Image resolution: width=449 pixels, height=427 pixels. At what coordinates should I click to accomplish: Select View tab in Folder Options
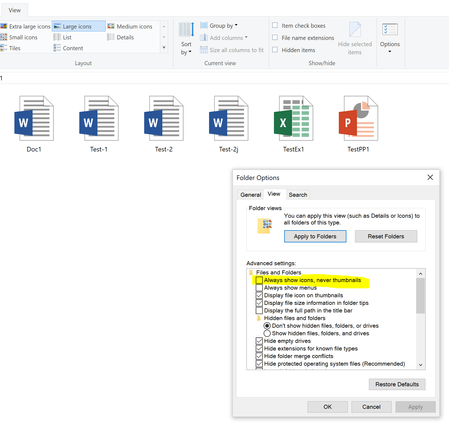tap(274, 194)
